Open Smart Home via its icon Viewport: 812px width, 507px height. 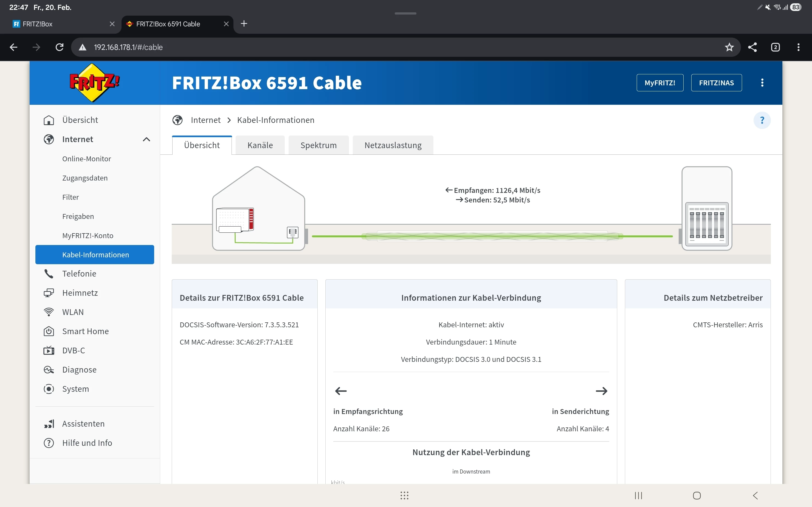point(49,331)
